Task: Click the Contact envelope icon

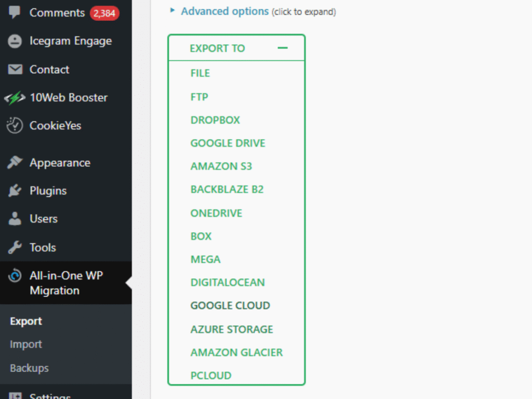Action: pyautogui.click(x=15, y=70)
